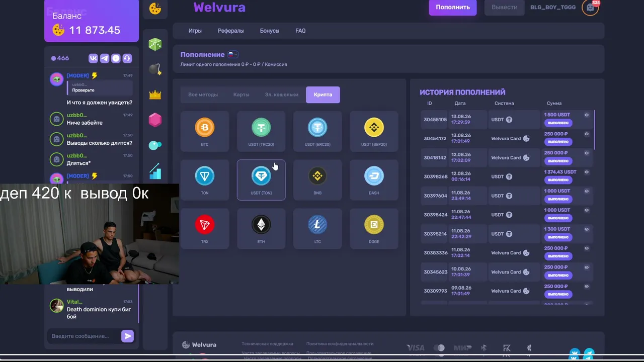Viewport: 644px width, 362px height.
Task: View details of deposit 30398268
Action: tap(587, 172)
